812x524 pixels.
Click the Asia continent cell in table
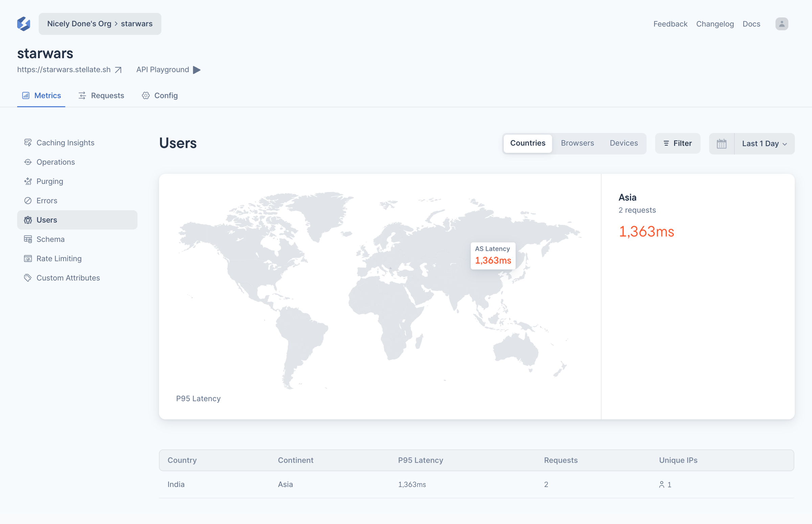pyautogui.click(x=285, y=484)
